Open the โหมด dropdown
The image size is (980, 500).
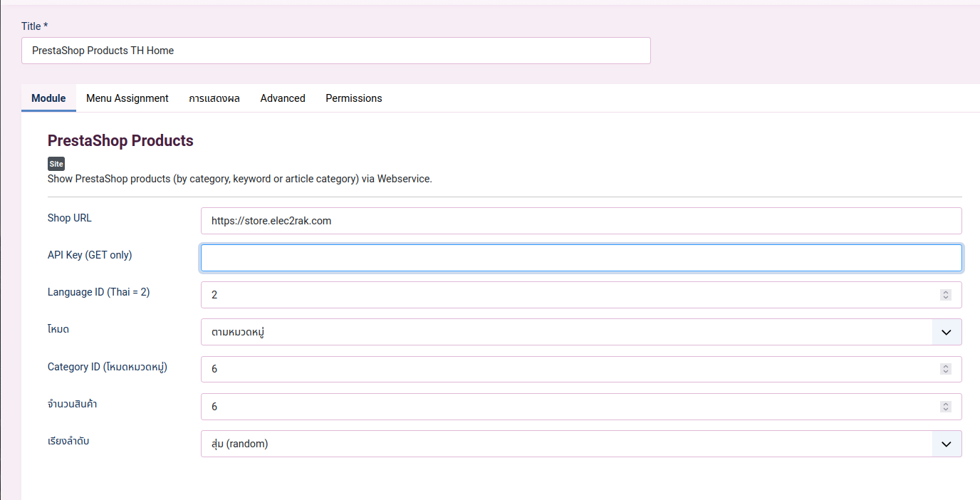[x=581, y=332]
